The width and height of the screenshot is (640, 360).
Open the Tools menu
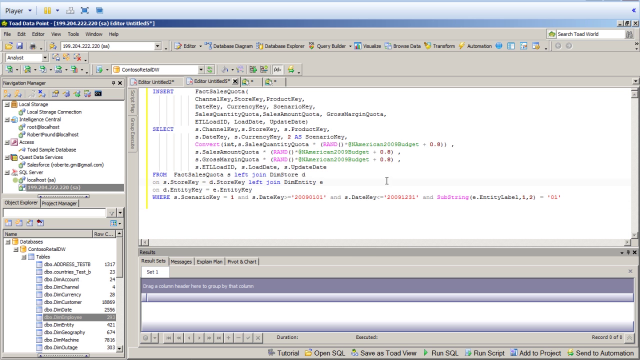point(73,34)
